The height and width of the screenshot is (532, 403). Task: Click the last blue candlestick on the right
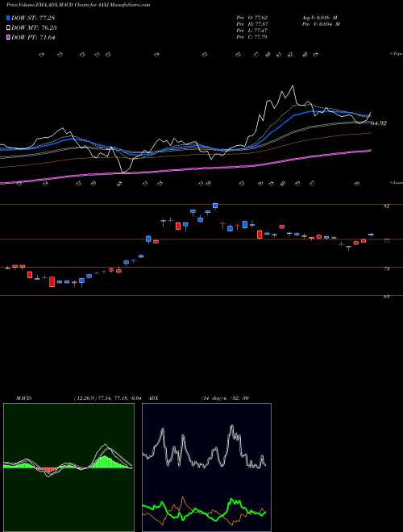click(371, 235)
